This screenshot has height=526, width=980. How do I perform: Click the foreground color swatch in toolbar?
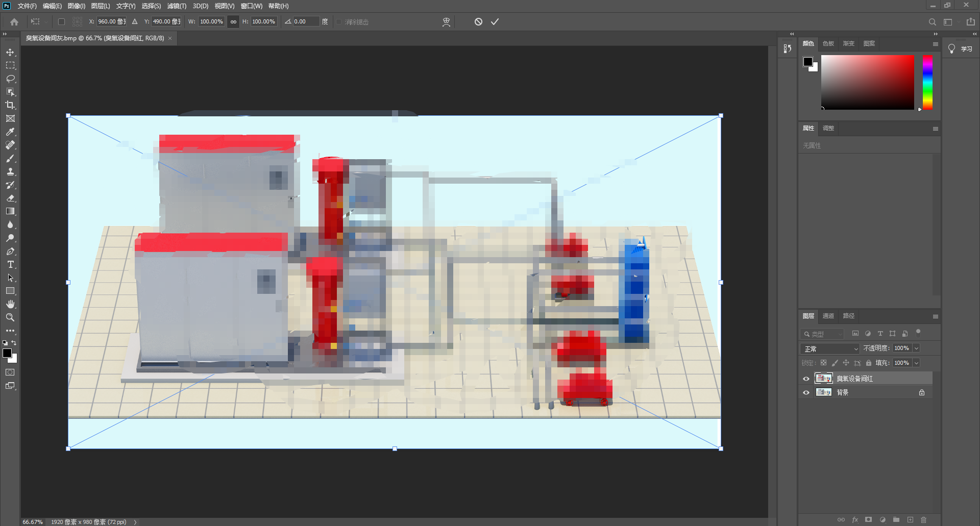point(7,353)
